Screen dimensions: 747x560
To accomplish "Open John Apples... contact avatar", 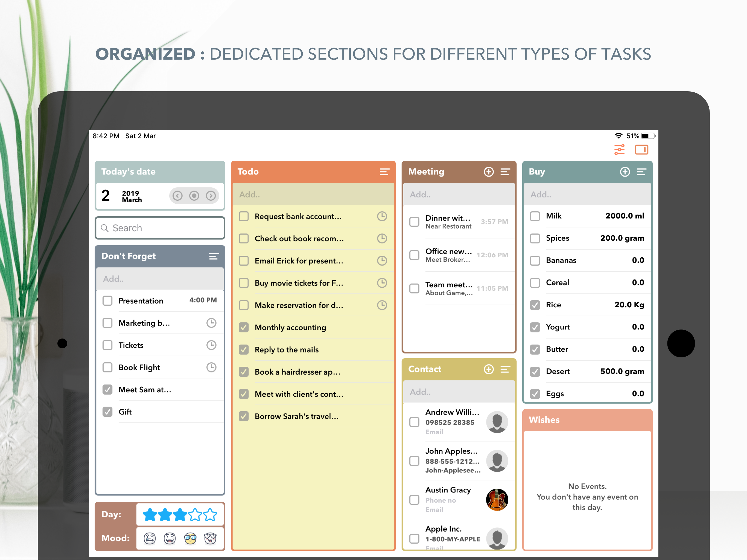I will 497,461.
